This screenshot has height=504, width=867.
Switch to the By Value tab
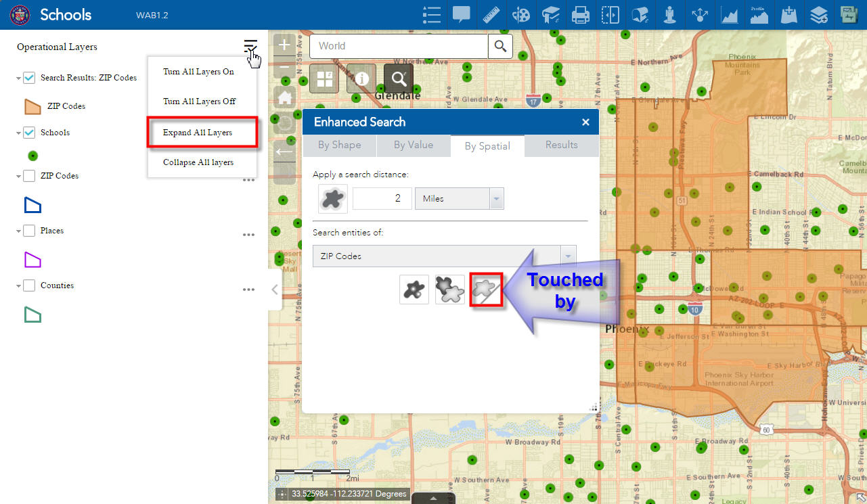tap(414, 145)
